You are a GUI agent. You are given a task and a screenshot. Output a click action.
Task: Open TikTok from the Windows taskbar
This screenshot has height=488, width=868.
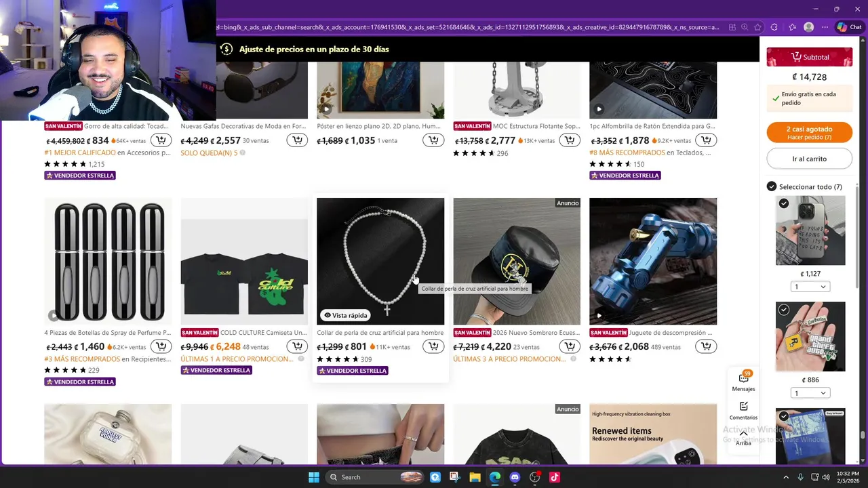pyautogui.click(x=555, y=477)
